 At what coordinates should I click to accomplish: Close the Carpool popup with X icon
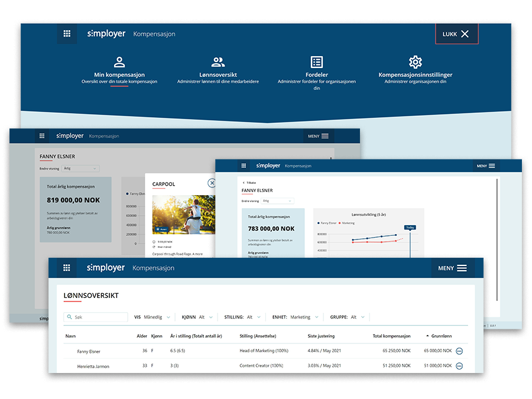[x=212, y=183]
